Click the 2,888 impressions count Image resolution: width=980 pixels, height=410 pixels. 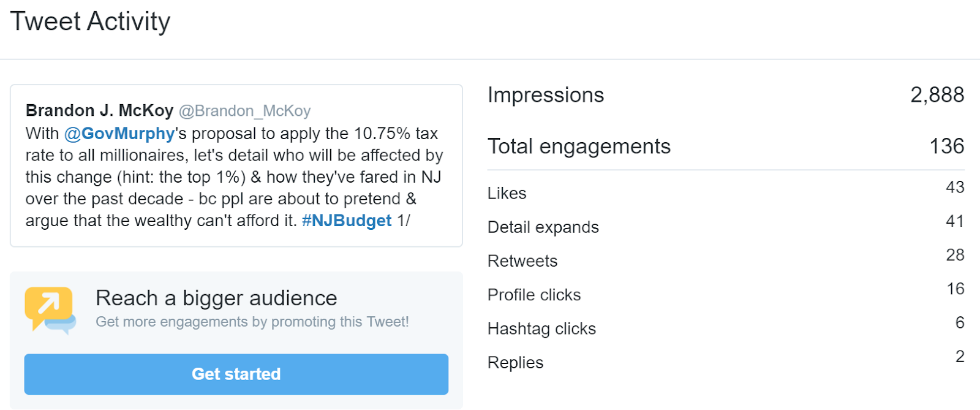[937, 95]
